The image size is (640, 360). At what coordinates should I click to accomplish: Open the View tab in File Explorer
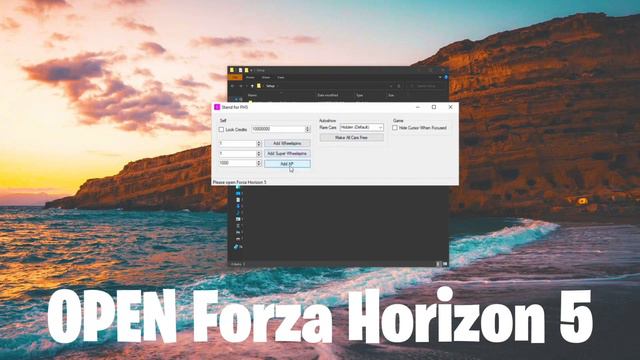(281, 77)
